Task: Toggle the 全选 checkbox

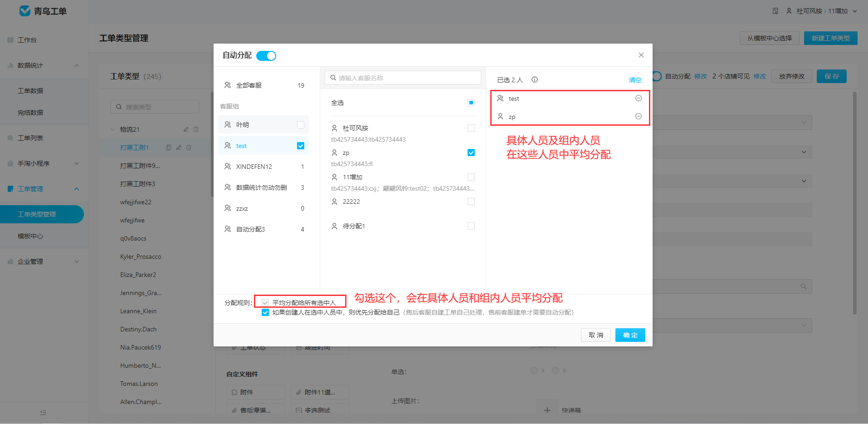Action: [x=471, y=103]
